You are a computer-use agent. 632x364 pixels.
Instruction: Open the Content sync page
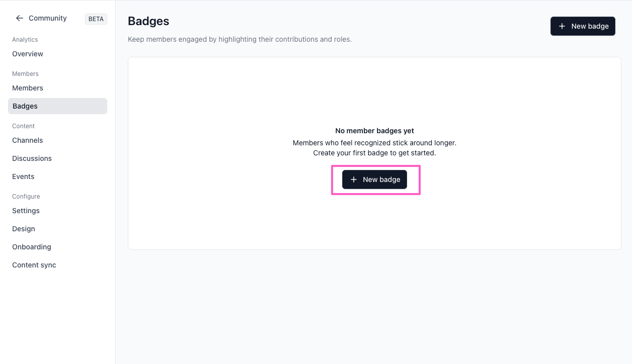pos(34,265)
